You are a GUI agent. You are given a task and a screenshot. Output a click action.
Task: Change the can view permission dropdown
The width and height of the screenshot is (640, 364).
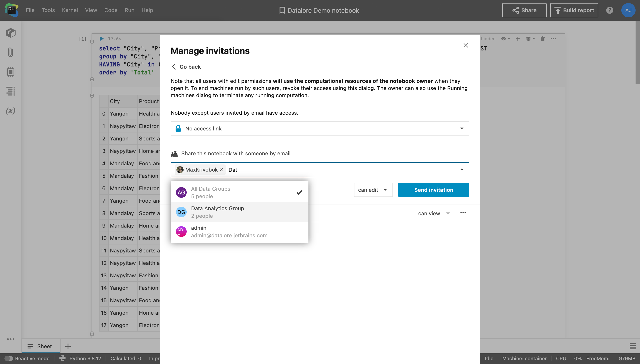tap(434, 214)
